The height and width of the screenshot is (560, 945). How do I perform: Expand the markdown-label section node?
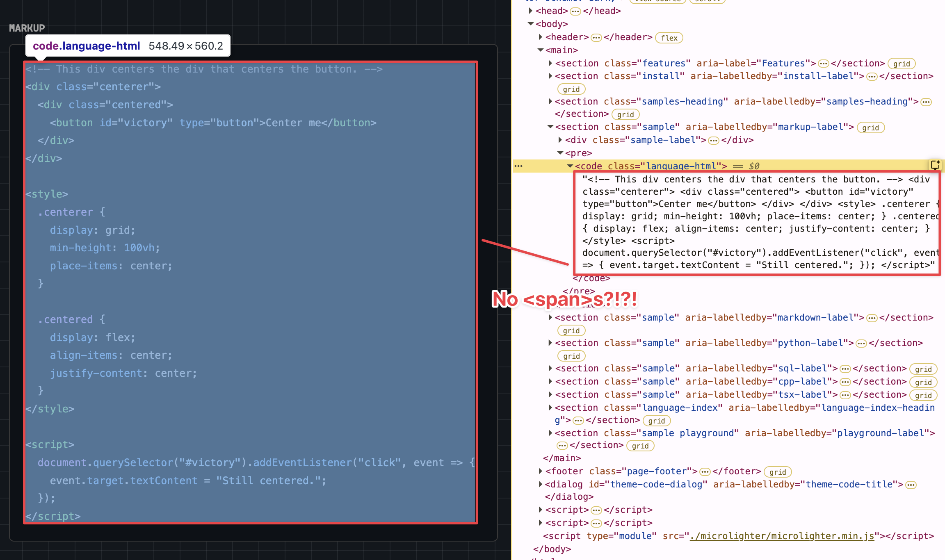tap(550, 317)
